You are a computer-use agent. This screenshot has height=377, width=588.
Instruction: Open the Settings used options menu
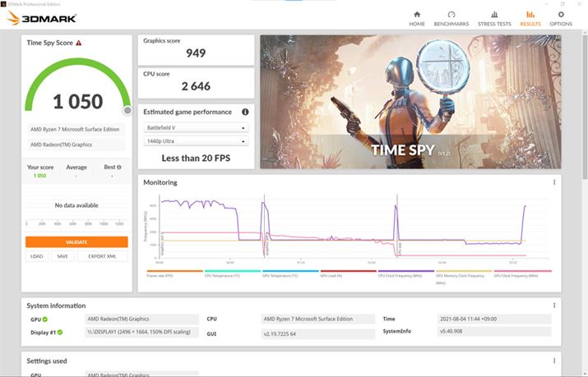[x=554, y=361]
